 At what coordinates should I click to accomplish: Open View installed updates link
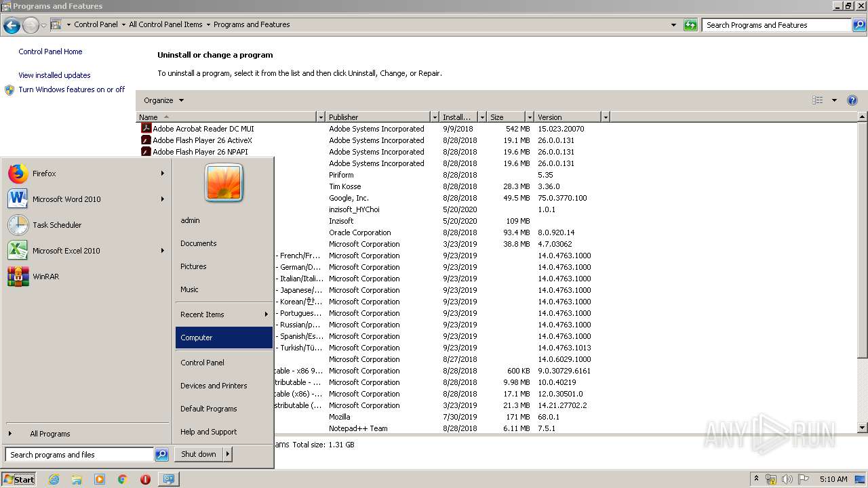[x=54, y=75]
